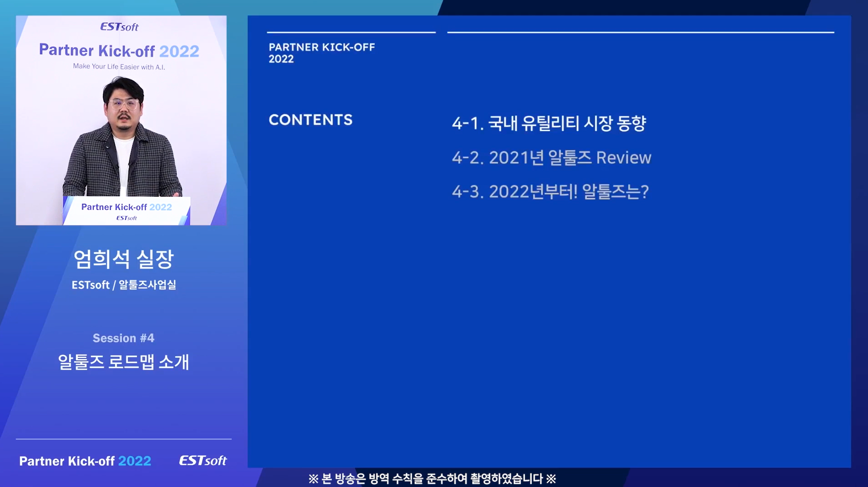The height and width of the screenshot is (487, 868).
Task: Click the long white line atop the slide
Action: click(640, 32)
